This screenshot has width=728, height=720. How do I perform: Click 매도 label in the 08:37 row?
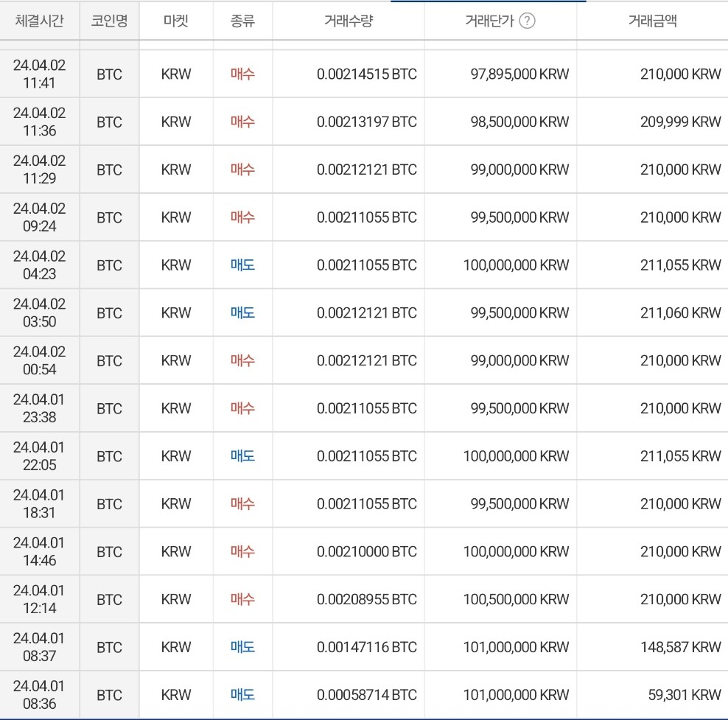(243, 648)
